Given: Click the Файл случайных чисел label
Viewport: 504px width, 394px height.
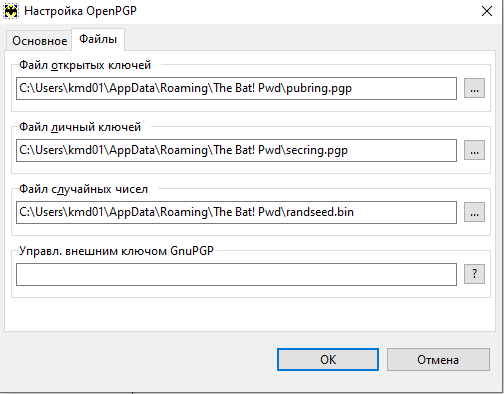Looking at the screenshot, I should (x=83, y=189).
